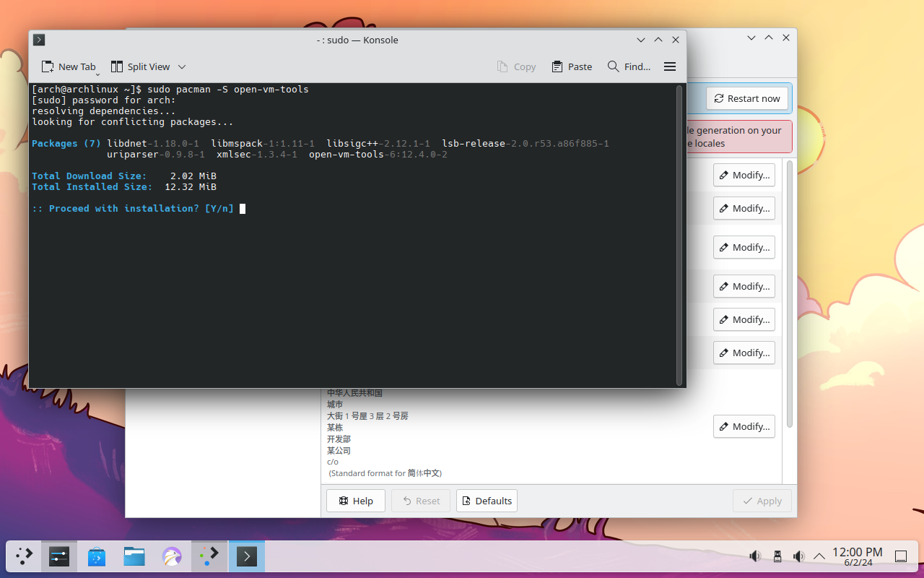The width and height of the screenshot is (924, 578).
Task: Open the clock showing 12:00 PM
Action: pos(857,556)
